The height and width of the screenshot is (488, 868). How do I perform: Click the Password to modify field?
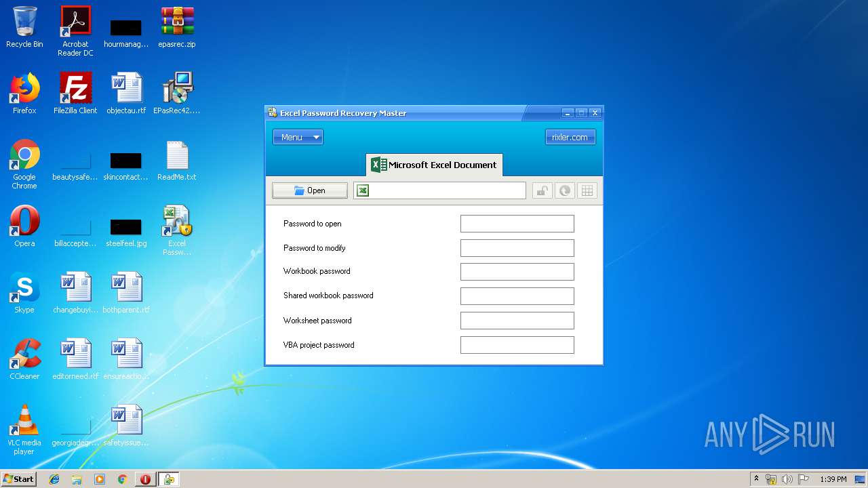click(517, 248)
